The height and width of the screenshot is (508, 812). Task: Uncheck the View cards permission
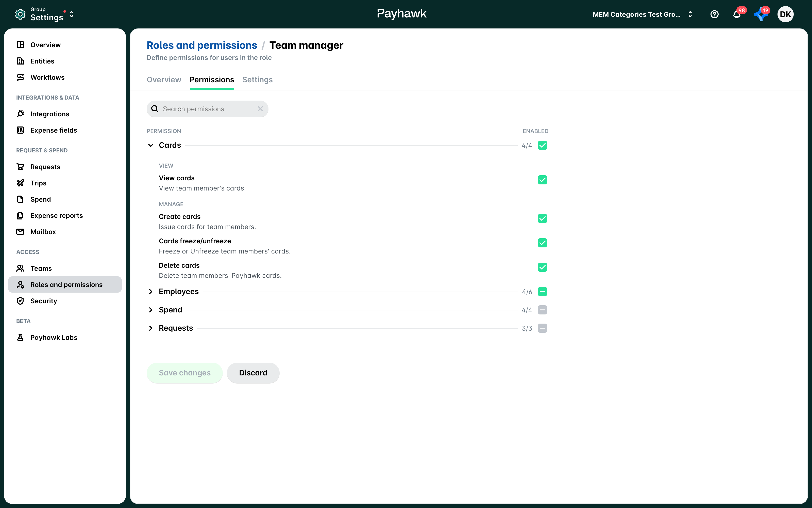point(542,180)
